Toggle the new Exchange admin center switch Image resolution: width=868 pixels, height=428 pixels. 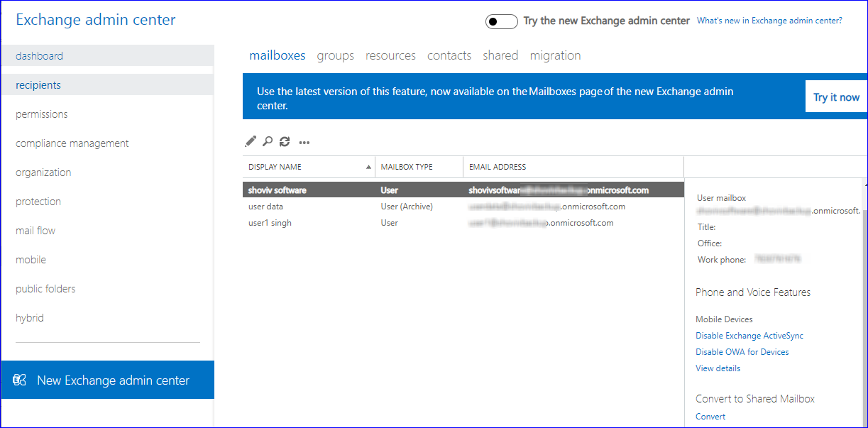click(501, 21)
